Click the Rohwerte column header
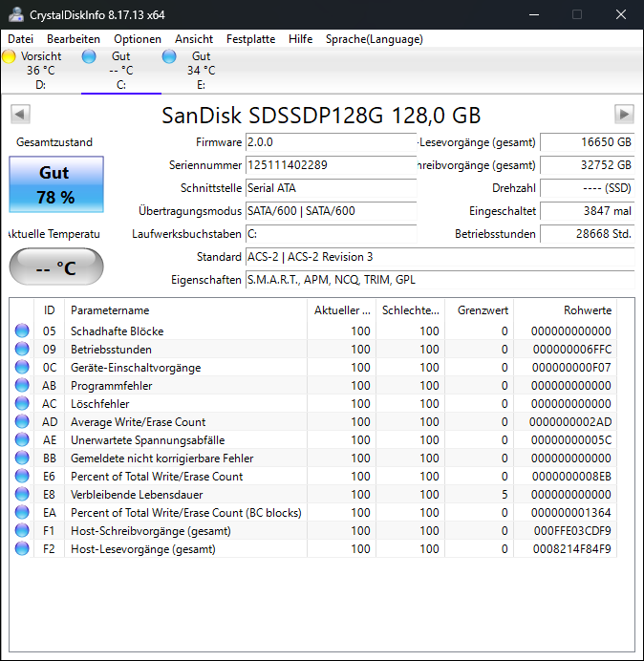The height and width of the screenshot is (661, 644). pyautogui.click(x=565, y=310)
